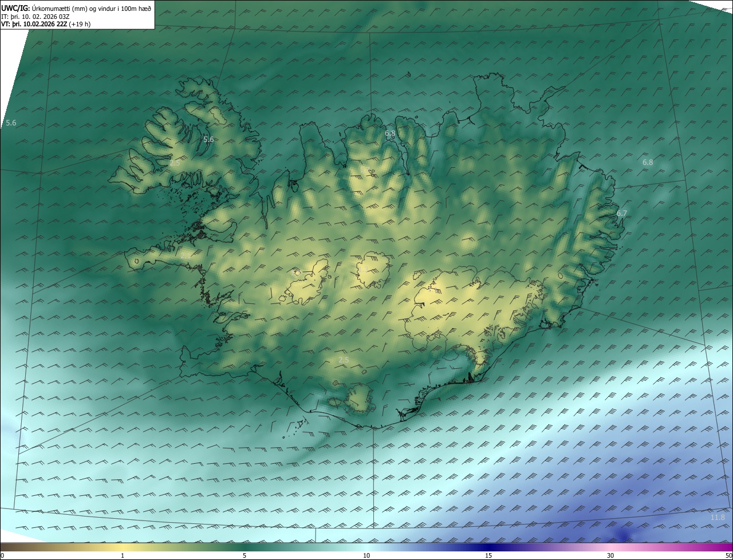
Task: Click the 6.7 value label on the east coast
Action: click(622, 214)
